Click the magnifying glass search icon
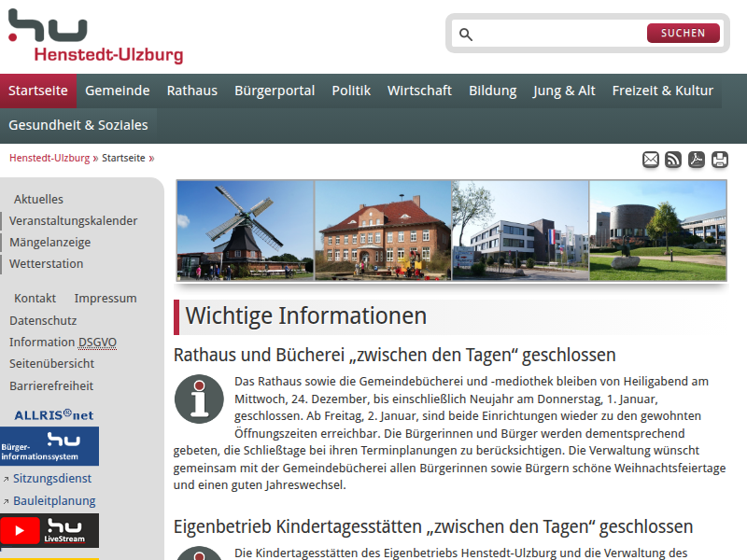This screenshot has width=747, height=560. (x=466, y=35)
